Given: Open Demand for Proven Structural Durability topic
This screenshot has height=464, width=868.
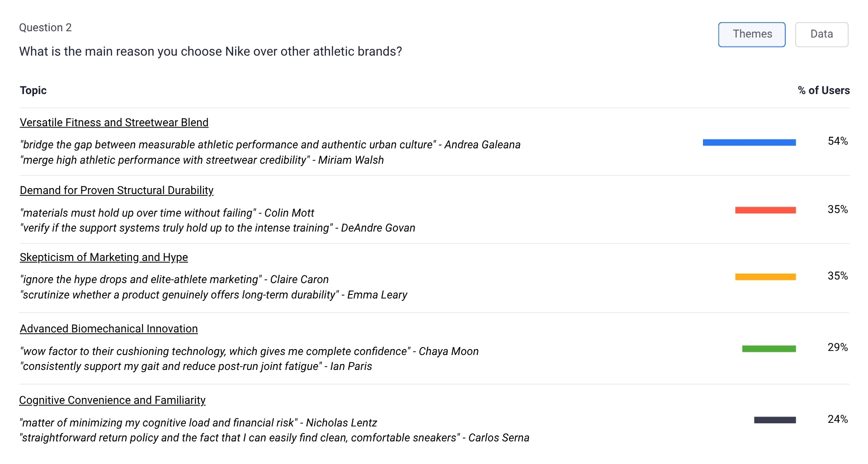Looking at the screenshot, I should pos(117,190).
